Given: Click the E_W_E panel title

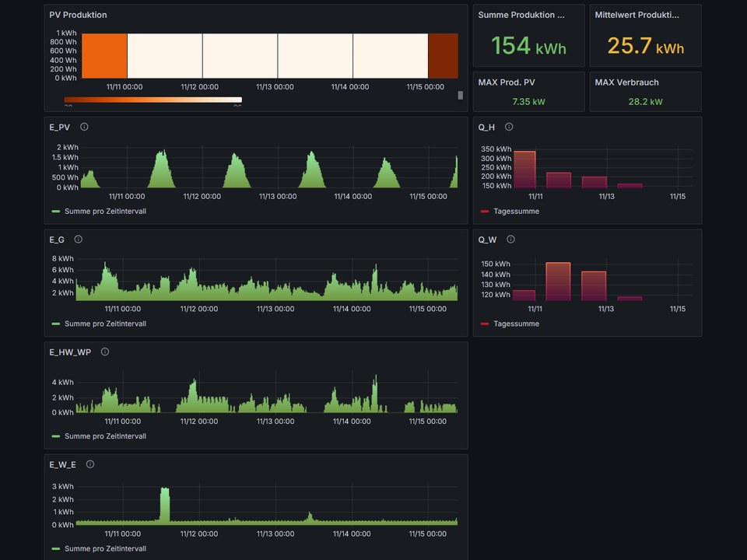Looking at the screenshot, I should tap(62, 464).
